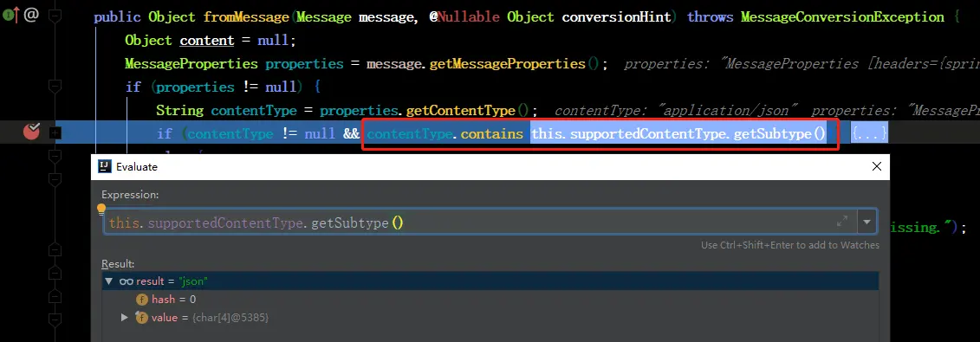Collapse the if properties != null block

(55, 86)
